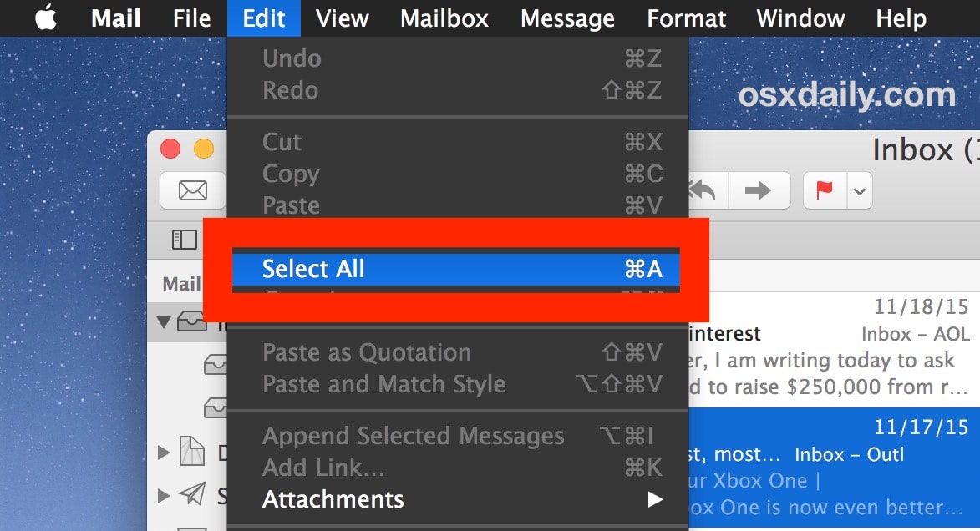Image resolution: width=980 pixels, height=531 pixels.
Task: Select the Xbox One email from 11/17/15
Action: [x=827, y=468]
